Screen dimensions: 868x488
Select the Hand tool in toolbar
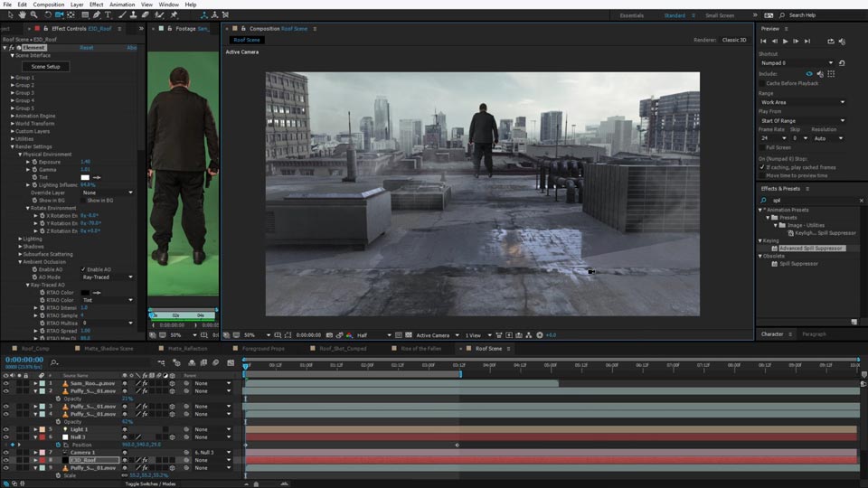tap(23, 14)
